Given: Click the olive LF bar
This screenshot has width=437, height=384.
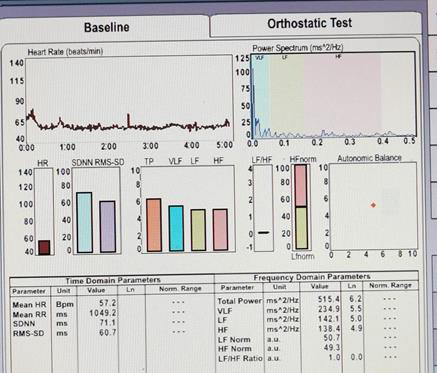Looking at the screenshot, I should coord(198,230).
